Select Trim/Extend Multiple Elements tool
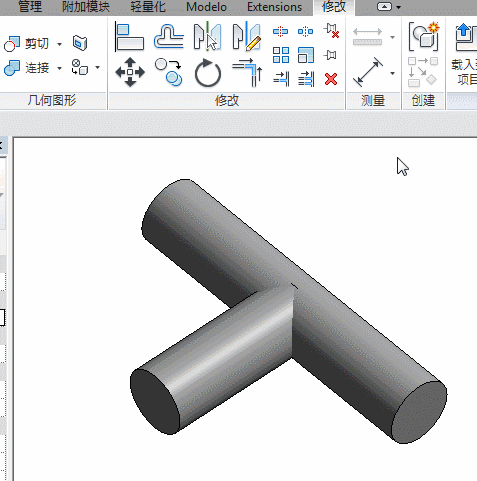This screenshot has height=481, width=477. [x=306, y=79]
